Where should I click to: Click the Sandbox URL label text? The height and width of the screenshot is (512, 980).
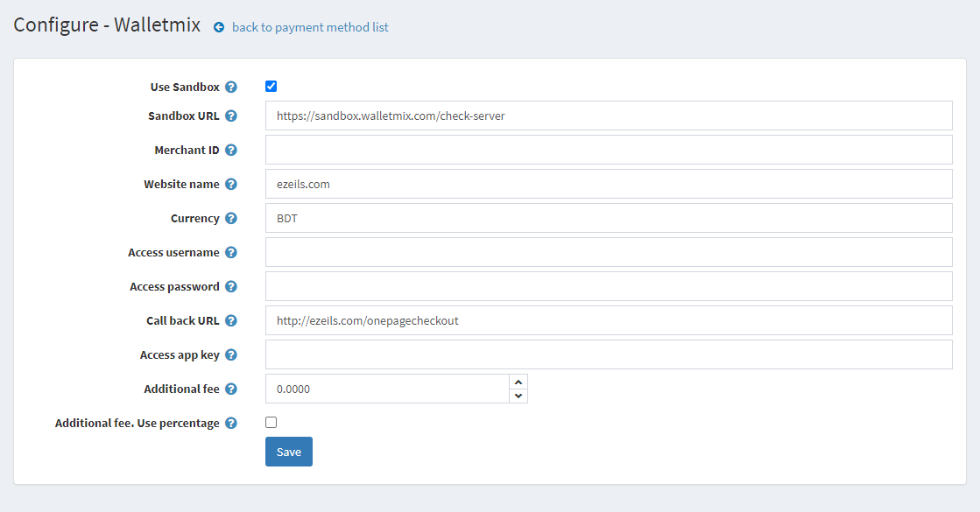click(x=184, y=116)
